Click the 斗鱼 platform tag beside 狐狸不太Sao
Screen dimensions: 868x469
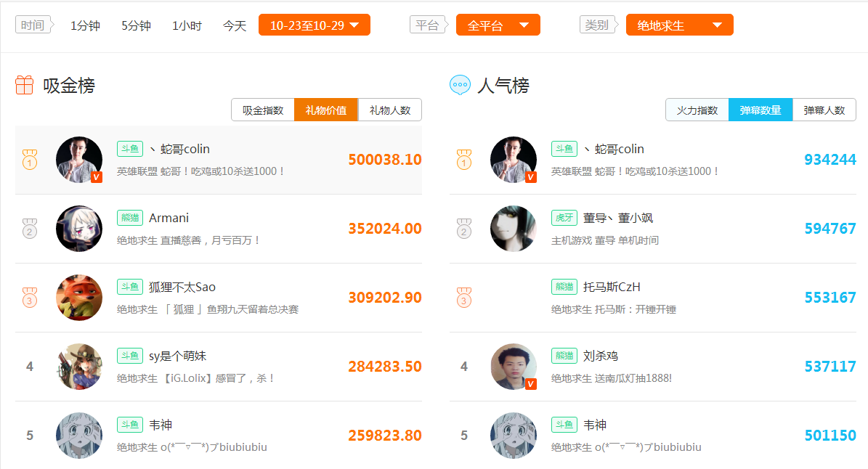click(130, 287)
